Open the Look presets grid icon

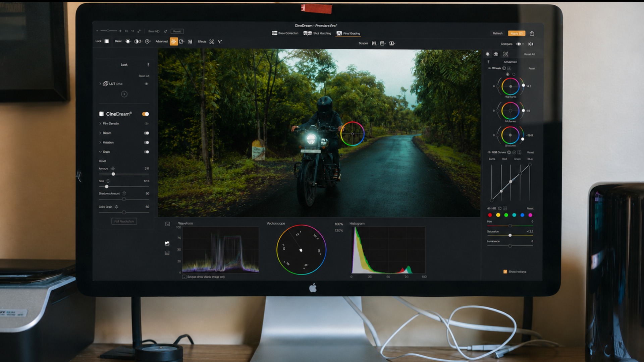[x=107, y=41]
